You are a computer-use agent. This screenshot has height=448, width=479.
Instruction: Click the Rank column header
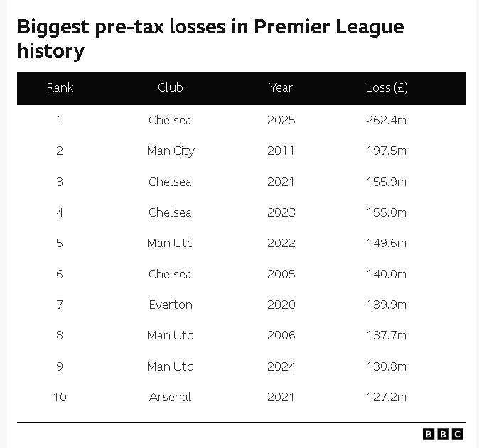tap(60, 88)
